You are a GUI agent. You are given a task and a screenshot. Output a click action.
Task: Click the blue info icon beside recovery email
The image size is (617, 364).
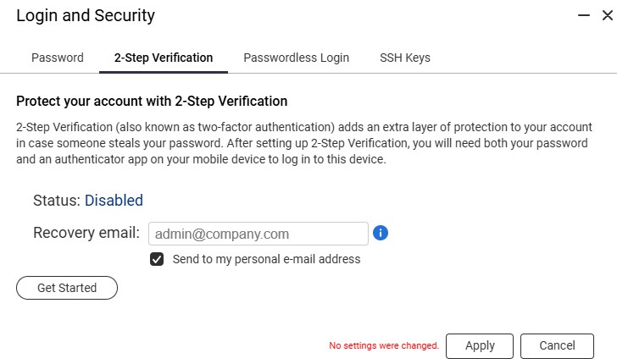click(380, 233)
